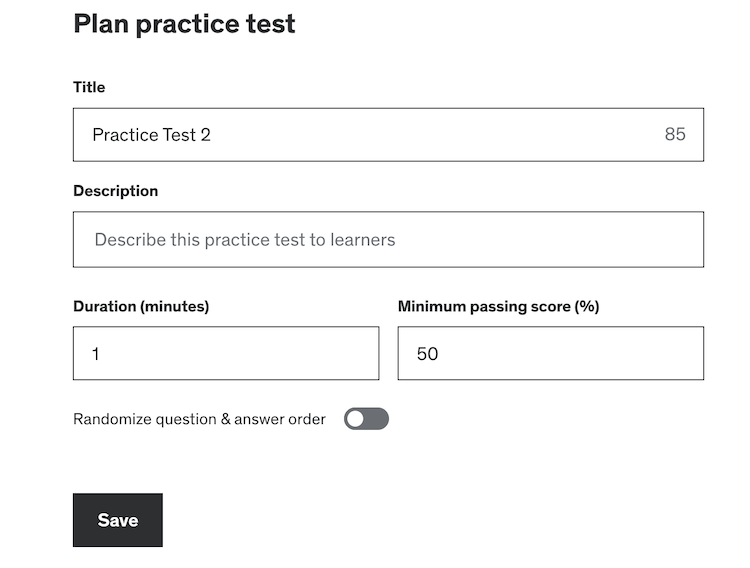Click the Description field label
Viewport: 750px width, 568px height.
point(115,190)
